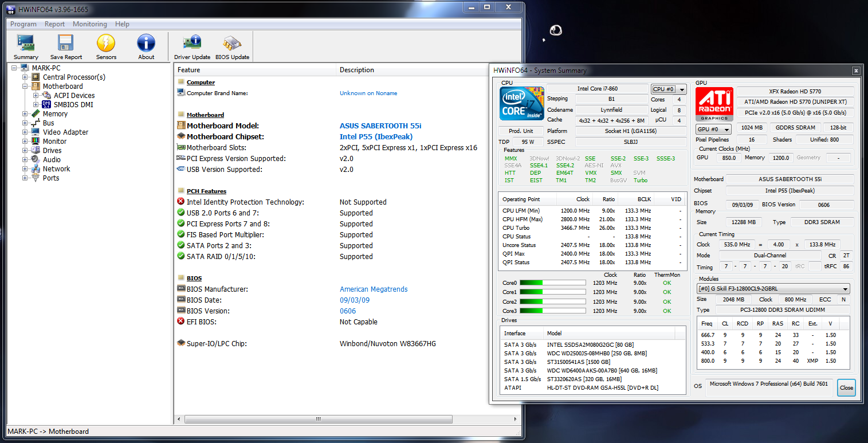
Task: Select the Winbond/Nuvoton W83667HG value
Action: coord(388,344)
